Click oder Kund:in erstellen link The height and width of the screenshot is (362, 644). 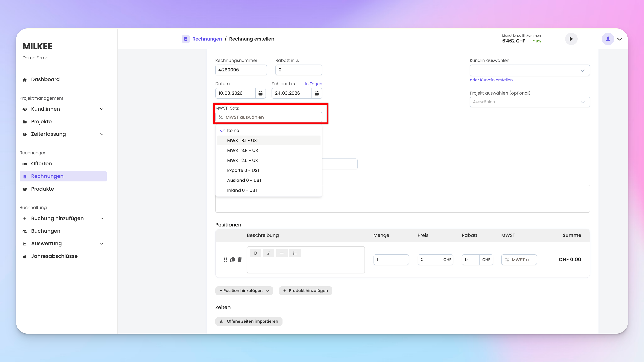point(491,80)
